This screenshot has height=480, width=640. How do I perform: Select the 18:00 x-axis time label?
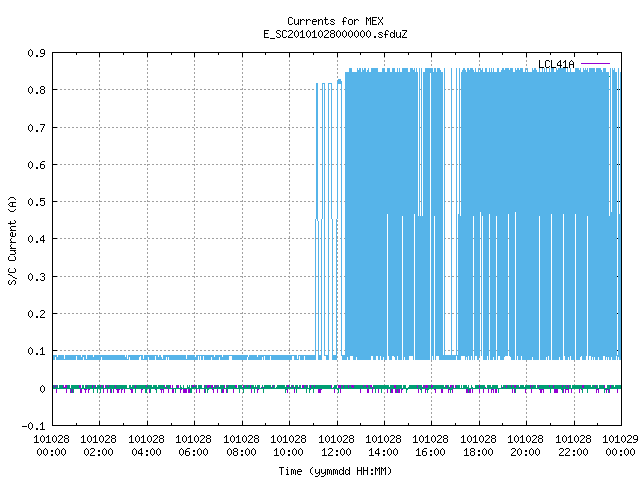[478, 452]
